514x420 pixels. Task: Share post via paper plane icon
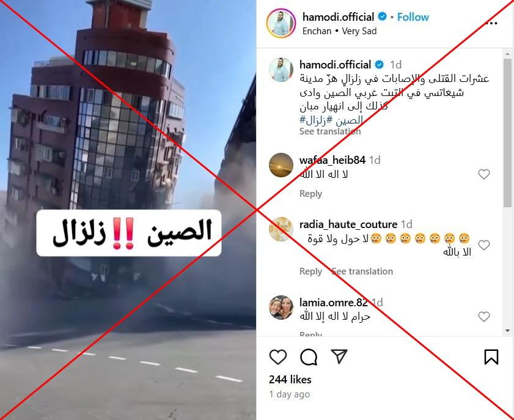[339, 356]
